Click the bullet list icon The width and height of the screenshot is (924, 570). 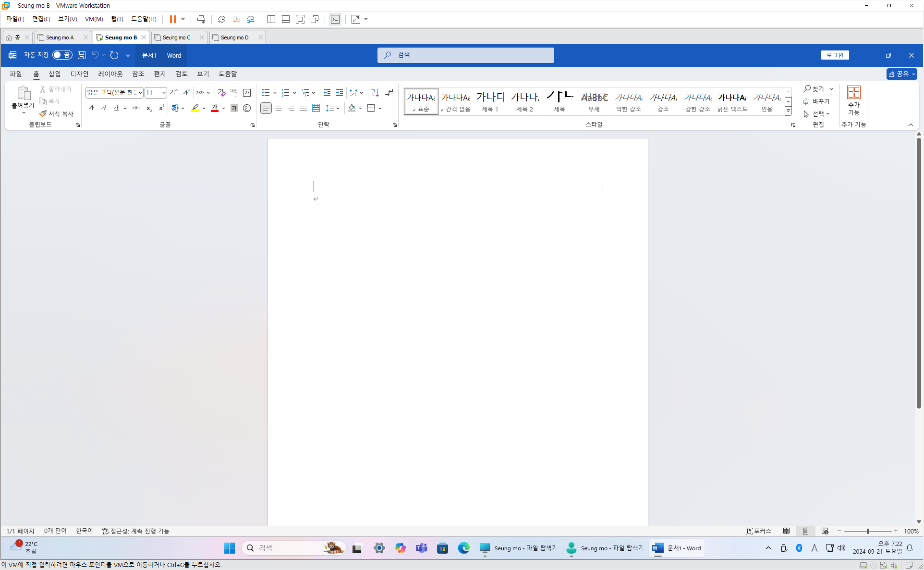click(266, 93)
